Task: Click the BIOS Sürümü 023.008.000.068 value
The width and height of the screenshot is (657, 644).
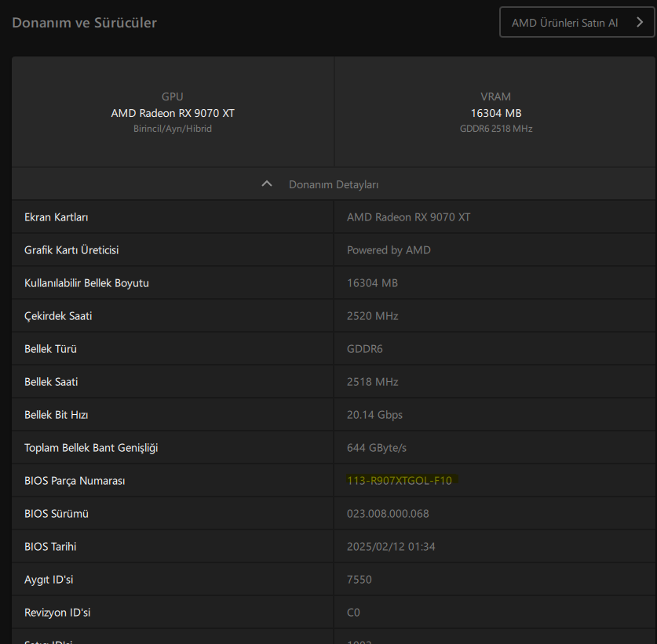Action: click(388, 514)
